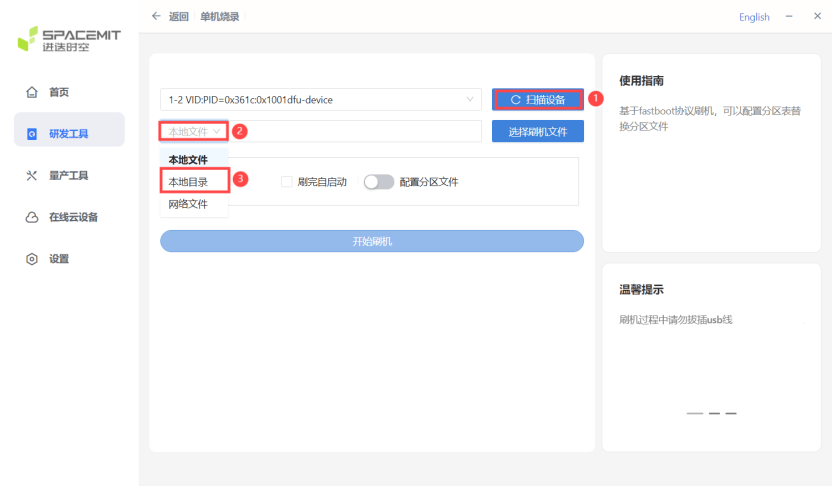Click the 选择刷机文件 button

[537, 131]
